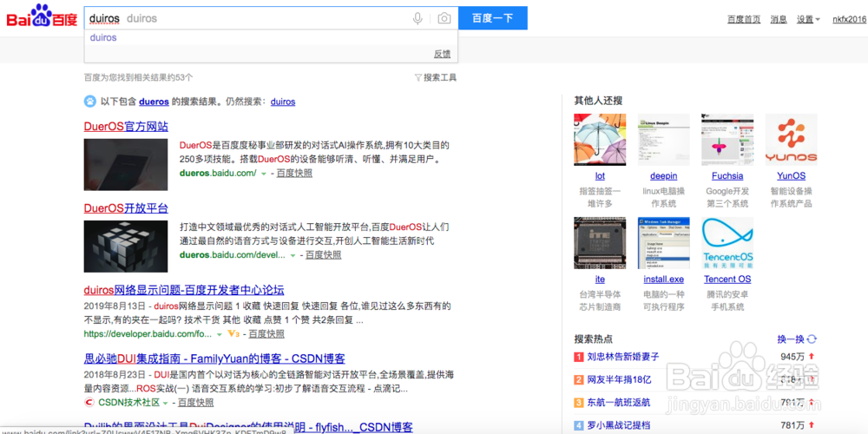
Task: Click the V3 credibility badge icon
Action: 233,334
